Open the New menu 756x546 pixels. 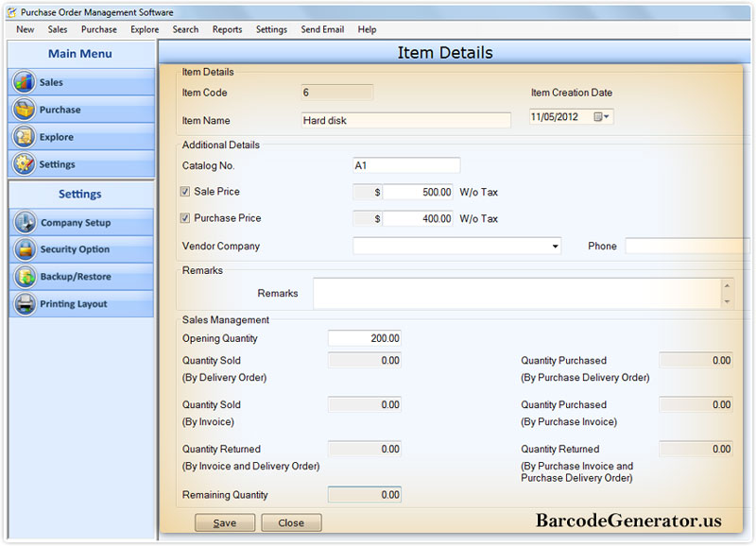click(26, 29)
